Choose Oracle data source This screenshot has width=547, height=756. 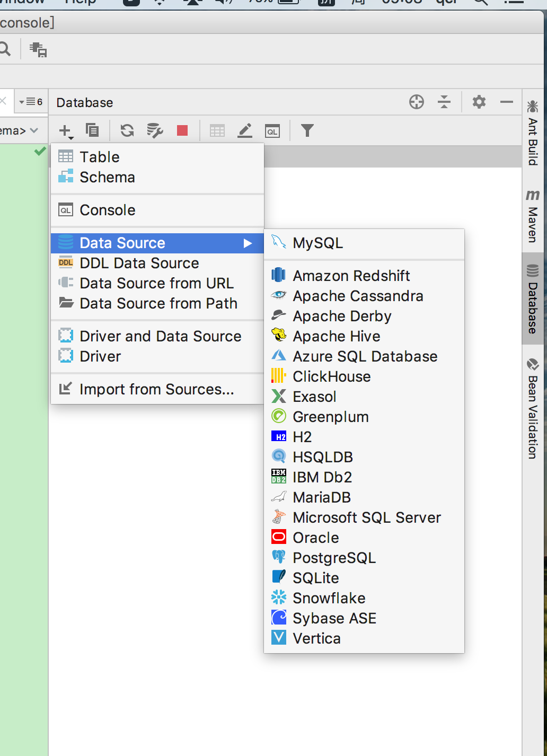tap(364, 538)
